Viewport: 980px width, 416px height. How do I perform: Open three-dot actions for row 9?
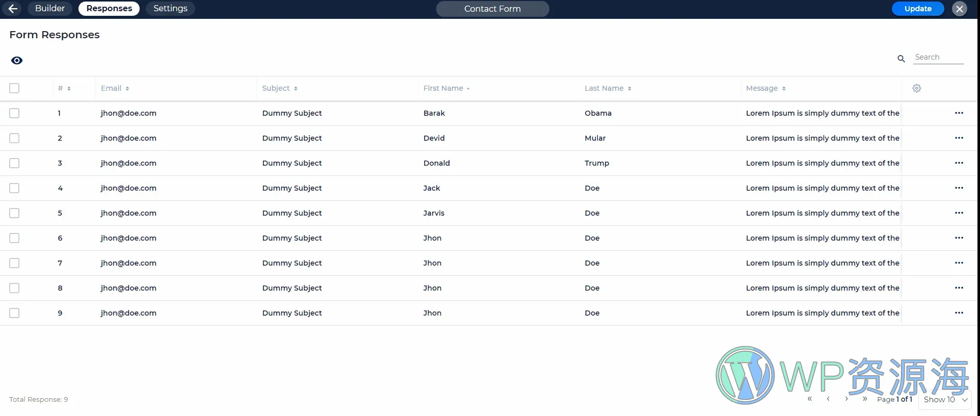point(959,313)
